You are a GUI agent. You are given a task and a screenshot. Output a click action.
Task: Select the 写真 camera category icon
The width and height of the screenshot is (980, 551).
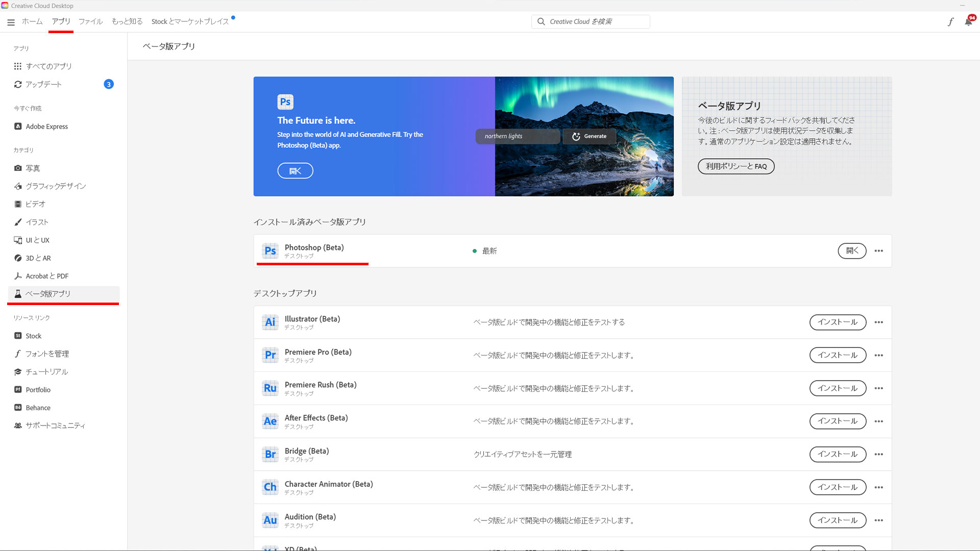click(18, 168)
